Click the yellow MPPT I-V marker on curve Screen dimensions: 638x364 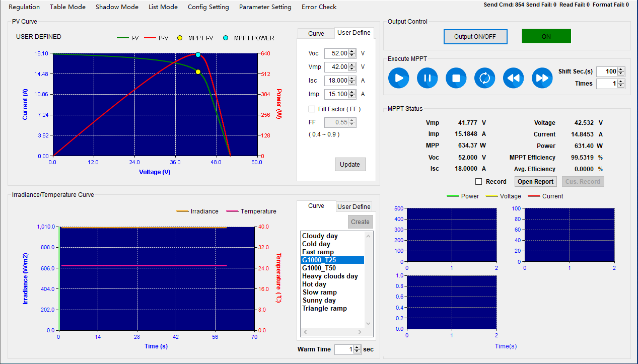click(198, 71)
